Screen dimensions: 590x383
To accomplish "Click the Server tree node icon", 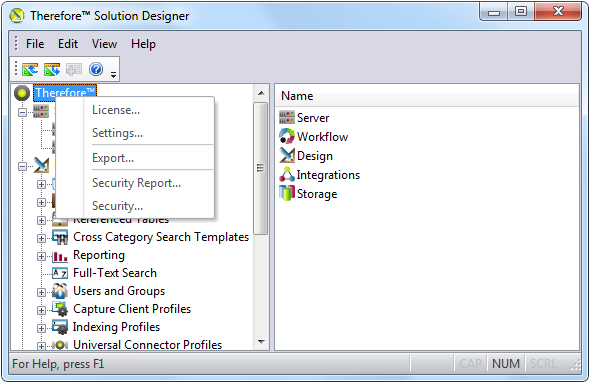I will [41, 111].
